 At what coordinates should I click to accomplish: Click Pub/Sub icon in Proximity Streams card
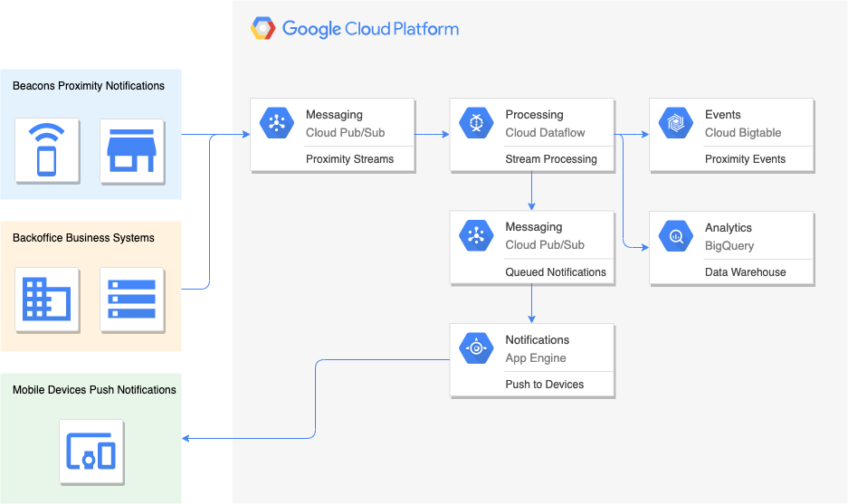(277, 123)
